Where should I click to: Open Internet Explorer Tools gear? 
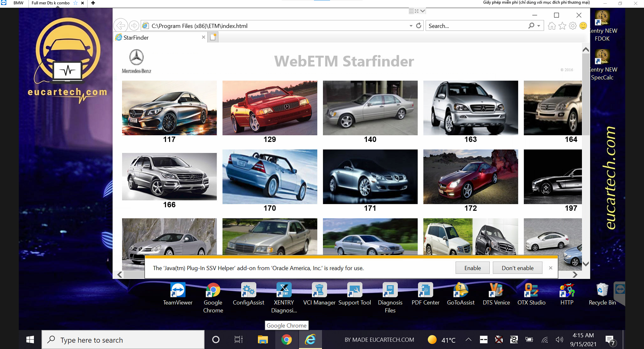coord(573,26)
